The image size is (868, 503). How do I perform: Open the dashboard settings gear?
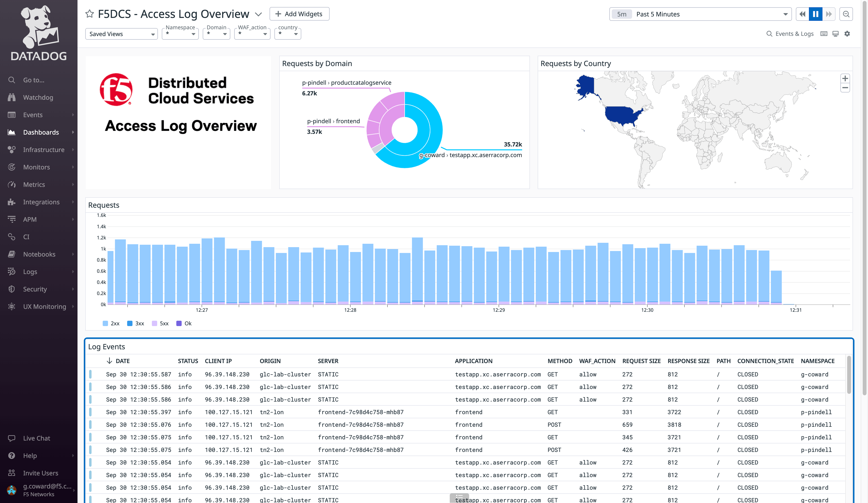point(847,34)
